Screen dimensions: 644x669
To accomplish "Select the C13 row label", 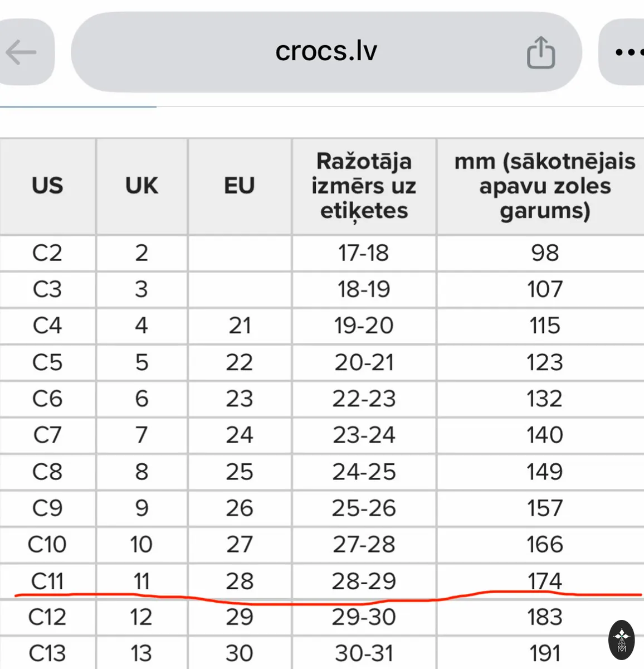I will pyautogui.click(x=47, y=653).
